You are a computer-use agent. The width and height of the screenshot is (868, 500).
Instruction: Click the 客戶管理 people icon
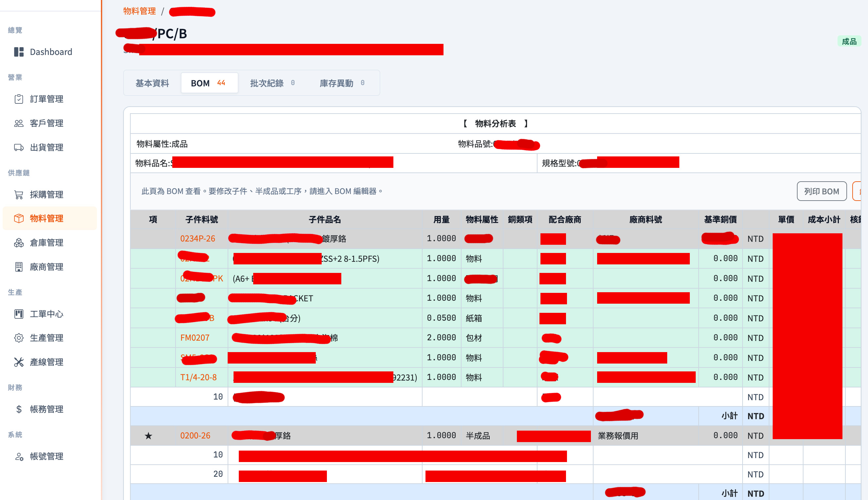(x=19, y=123)
